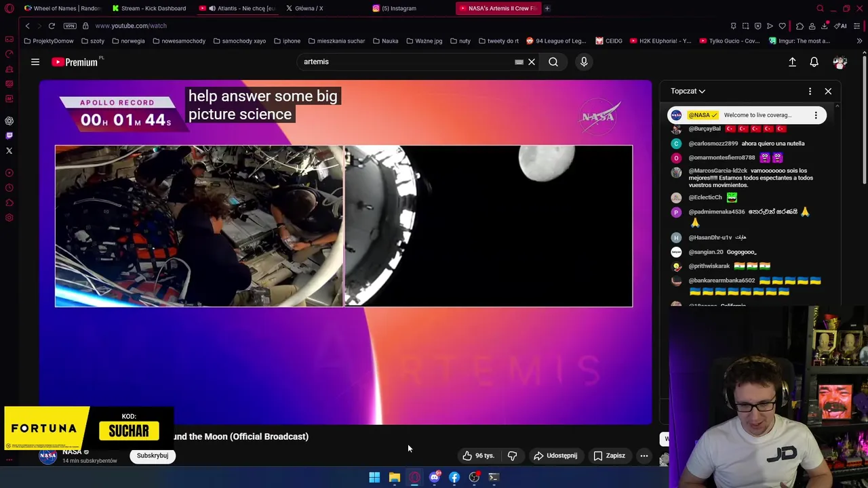Screen dimensions: 868x488
Task: Open the YouTube notifications bell
Action: click(814, 62)
